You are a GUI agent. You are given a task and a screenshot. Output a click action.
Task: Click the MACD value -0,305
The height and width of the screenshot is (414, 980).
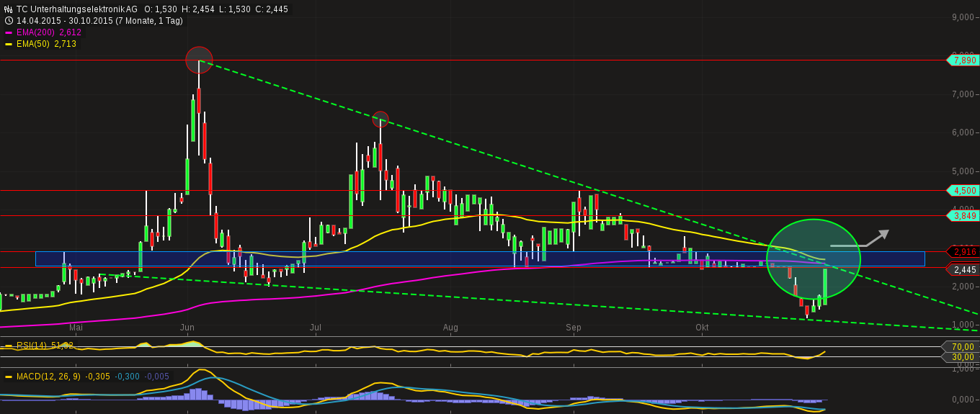click(x=97, y=377)
